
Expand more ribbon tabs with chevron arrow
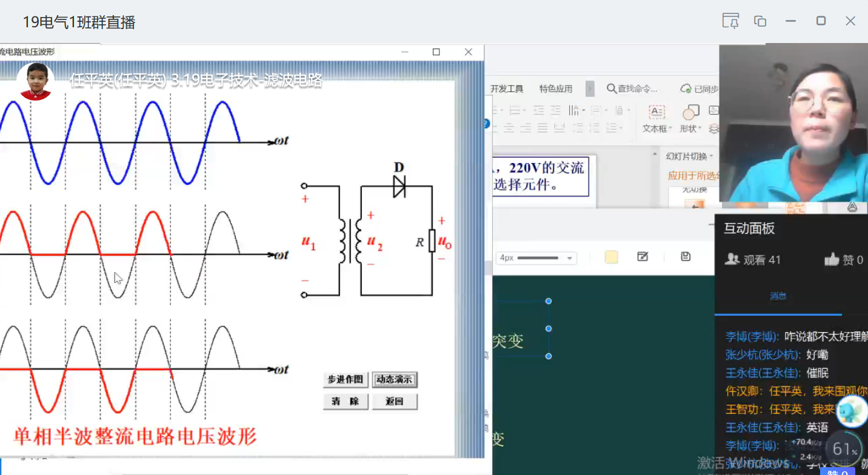click(x=590, y=89)
